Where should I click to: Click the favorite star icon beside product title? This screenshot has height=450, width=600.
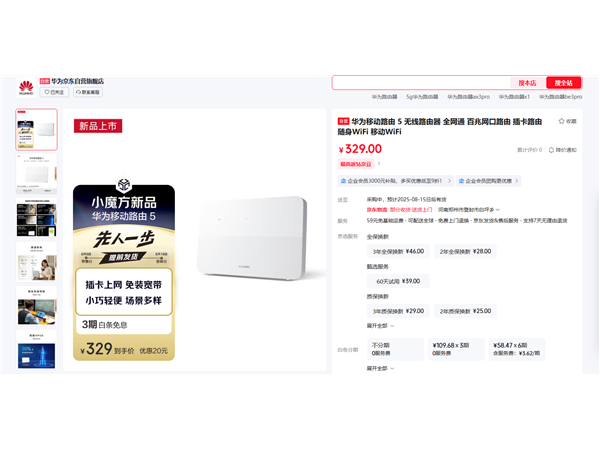click(561, 121)
